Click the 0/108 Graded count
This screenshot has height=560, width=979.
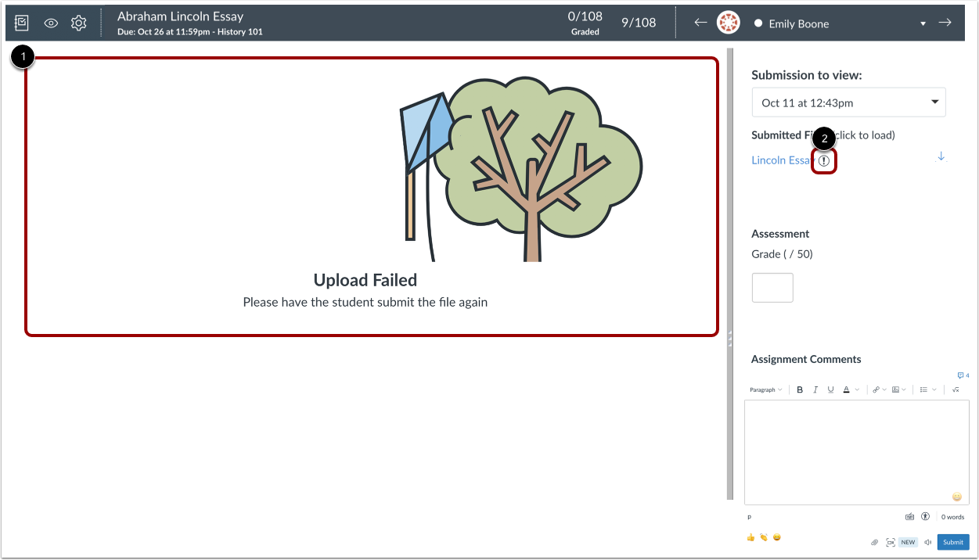tap(585, 23)
